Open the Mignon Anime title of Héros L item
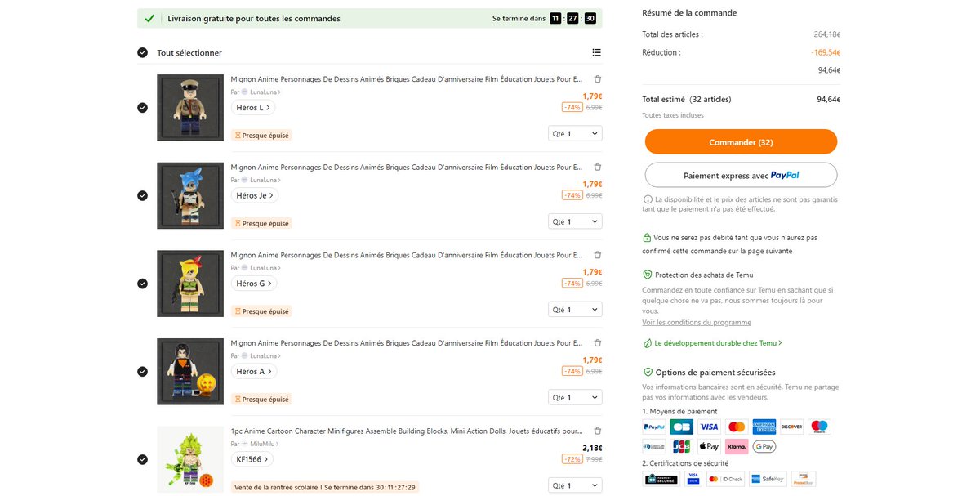Screen dimensions: 980x496 407,79
